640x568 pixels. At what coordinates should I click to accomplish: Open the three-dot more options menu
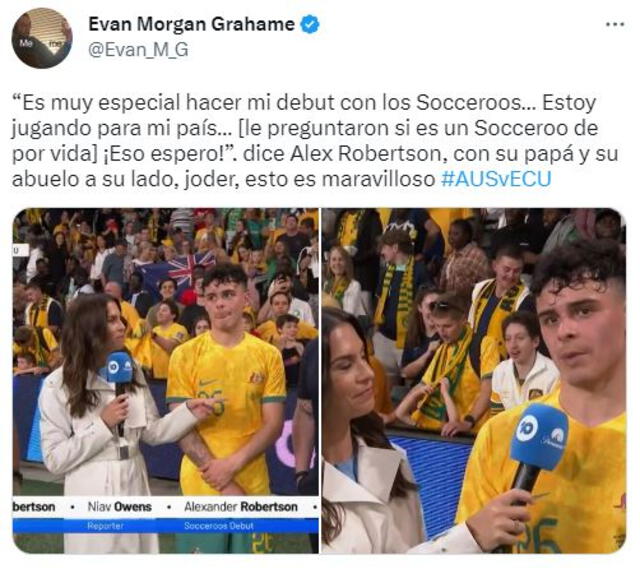(x=615, y=24)
